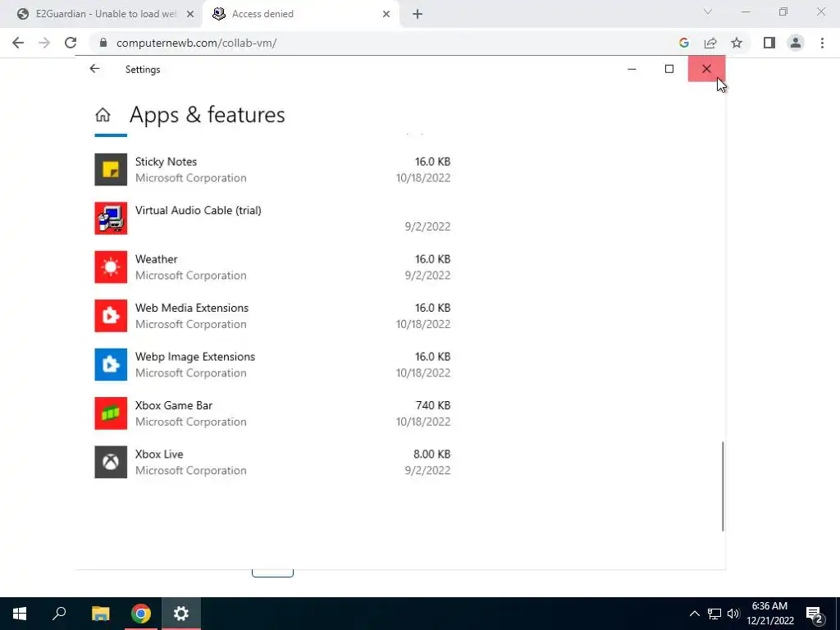Screen dimensions: 840x630
Task: Open the notification center icon
Action: coord(815,614)
